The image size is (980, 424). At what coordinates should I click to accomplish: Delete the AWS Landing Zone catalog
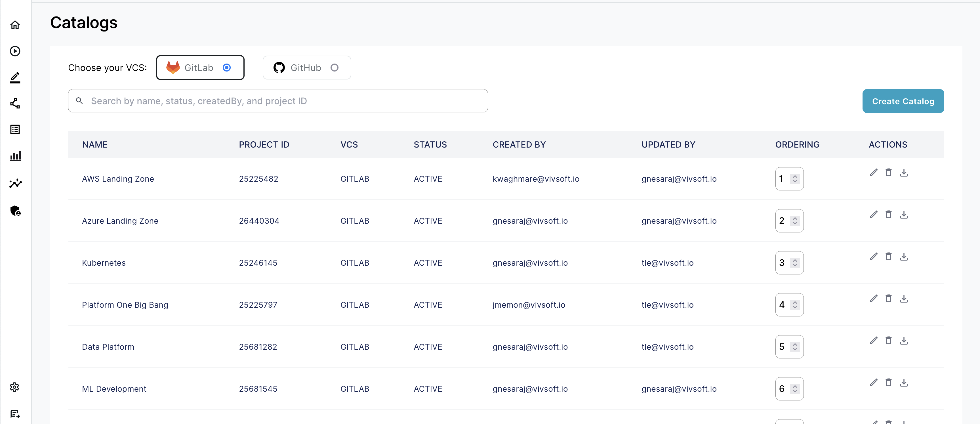click(x=888, y=173)
